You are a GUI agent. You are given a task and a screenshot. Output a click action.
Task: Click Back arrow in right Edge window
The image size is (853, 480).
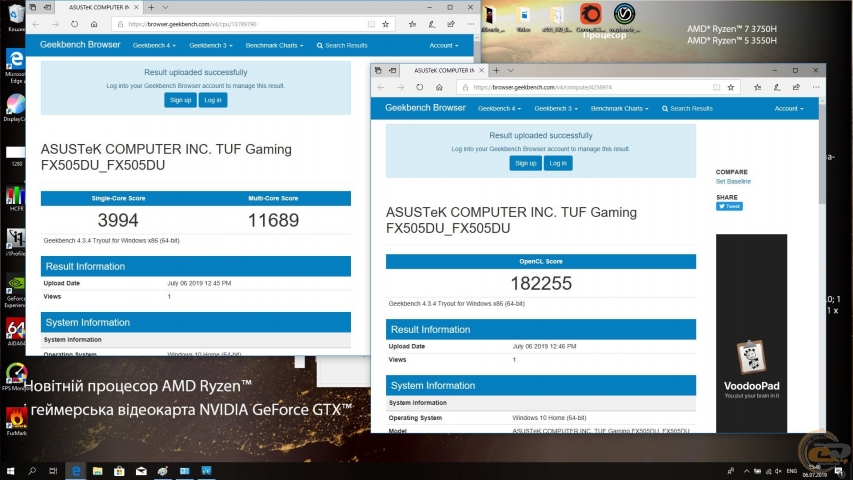[381, 87]
